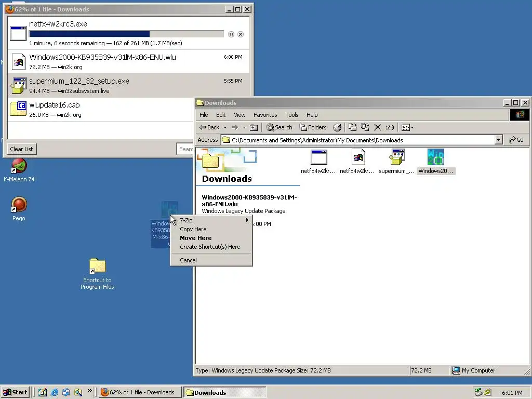Go Up one folder level
The height and width of the screenshot is (399, 532).
click(x=254, y=128)
